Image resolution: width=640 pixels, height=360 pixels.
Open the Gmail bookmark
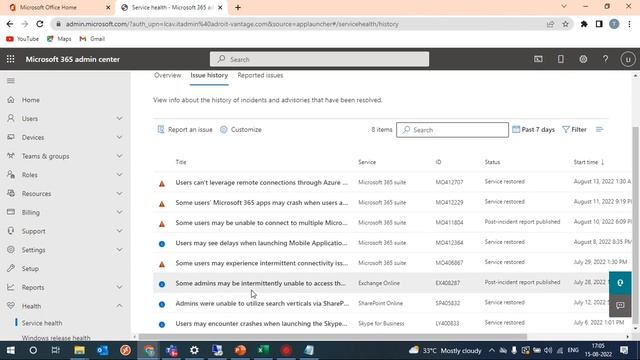(x=92, y=39)
